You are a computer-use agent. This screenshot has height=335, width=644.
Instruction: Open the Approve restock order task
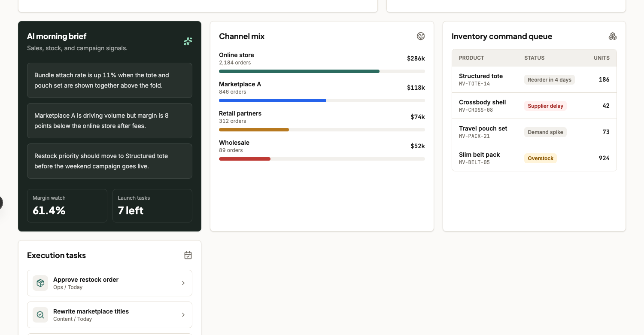pos(109,283)
